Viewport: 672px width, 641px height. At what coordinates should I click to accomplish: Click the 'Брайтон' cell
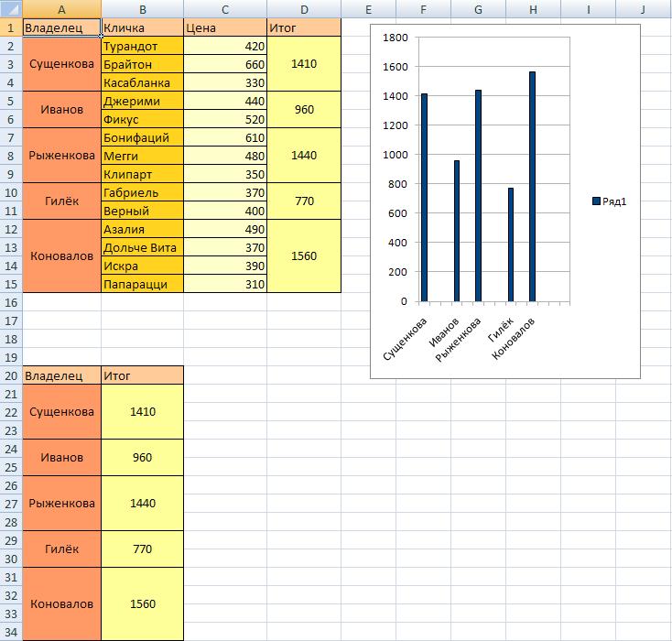click(x=143, y=64)
